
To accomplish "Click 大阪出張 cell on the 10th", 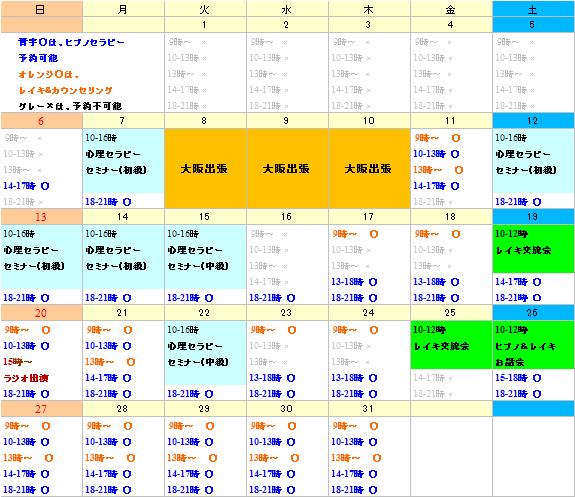I will [x=369, y=169].
